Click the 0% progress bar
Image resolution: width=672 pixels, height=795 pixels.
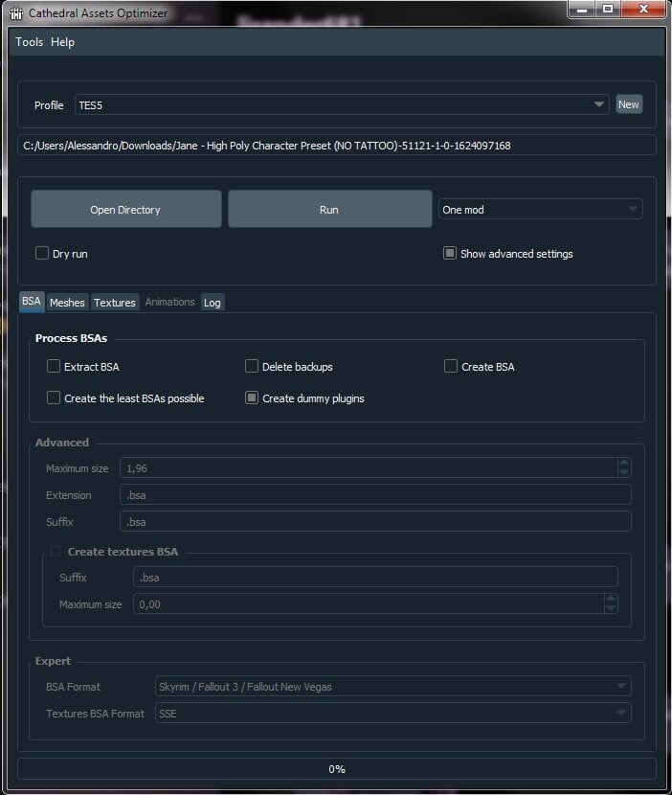click(337, 768)
